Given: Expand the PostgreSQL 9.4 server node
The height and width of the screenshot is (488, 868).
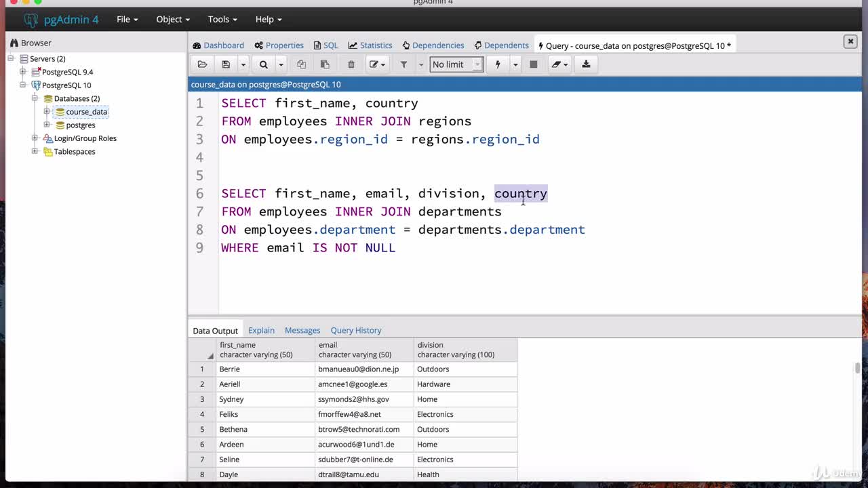Looking at the screenshot, I should pyautogui.click(x=23, y=72).
